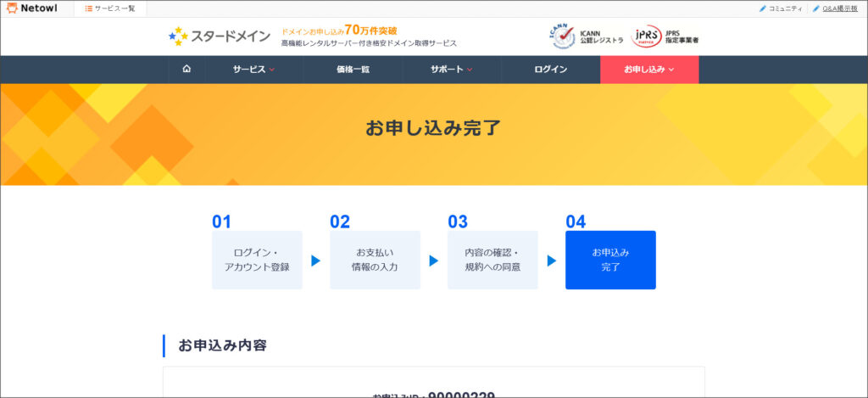Open the 価格一覧 page

(x=353, y=70)
